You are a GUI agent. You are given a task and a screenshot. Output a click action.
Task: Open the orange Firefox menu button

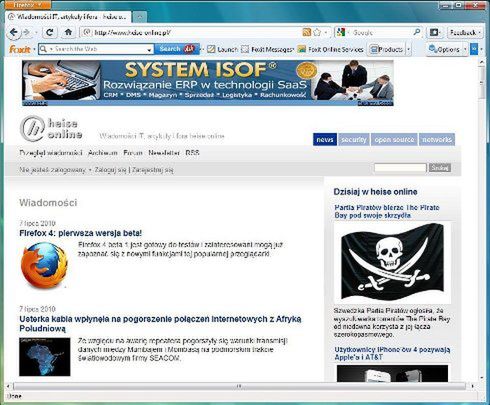pyautogui.click(x=28, y=5)
